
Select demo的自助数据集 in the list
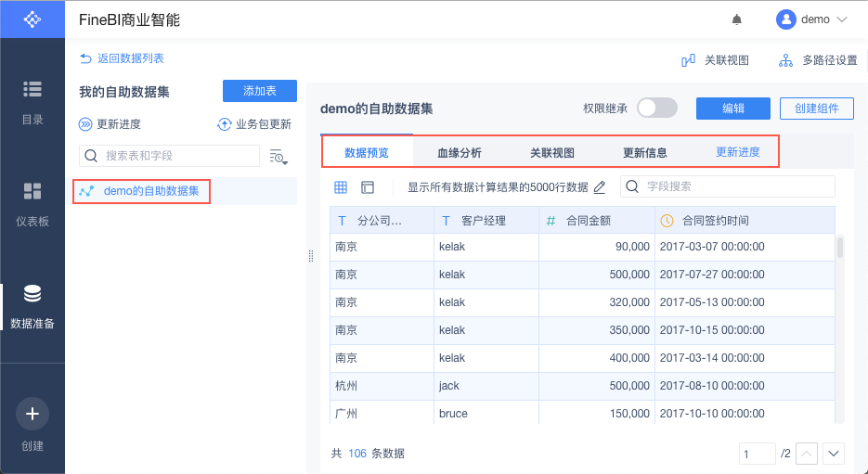[151, 191]
